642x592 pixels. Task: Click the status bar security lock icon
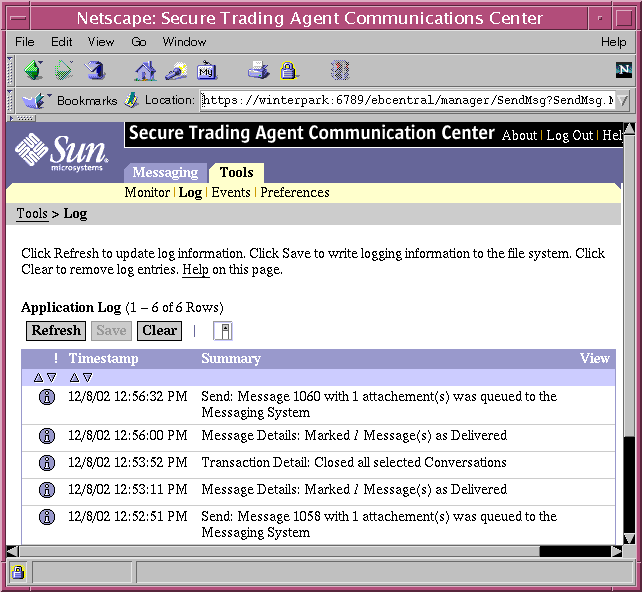(18, 572)
